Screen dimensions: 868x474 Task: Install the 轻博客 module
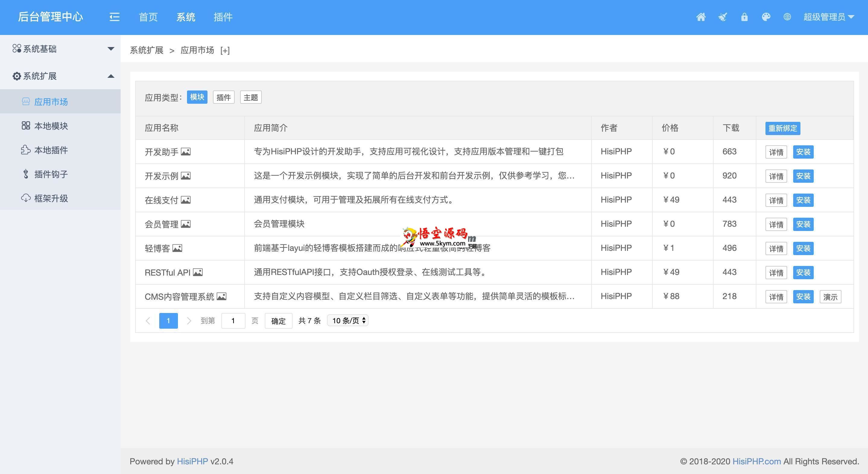click(803, 248)
